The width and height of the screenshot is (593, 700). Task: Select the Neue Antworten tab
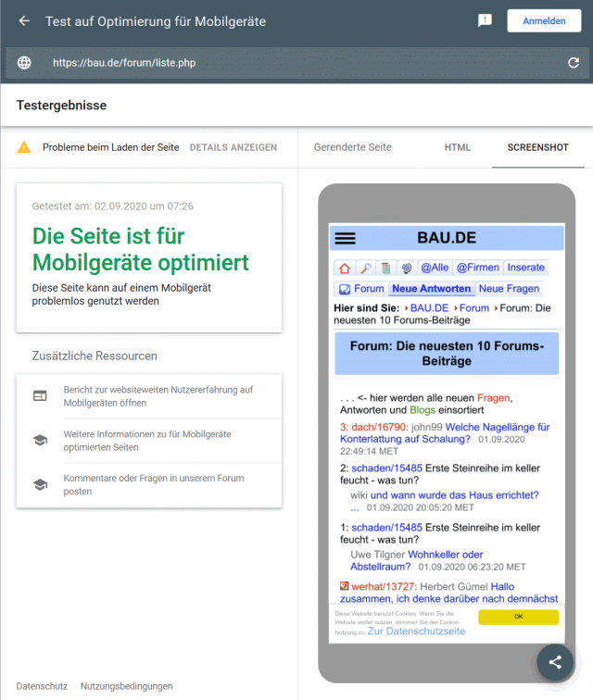click(x=431, y=289)
